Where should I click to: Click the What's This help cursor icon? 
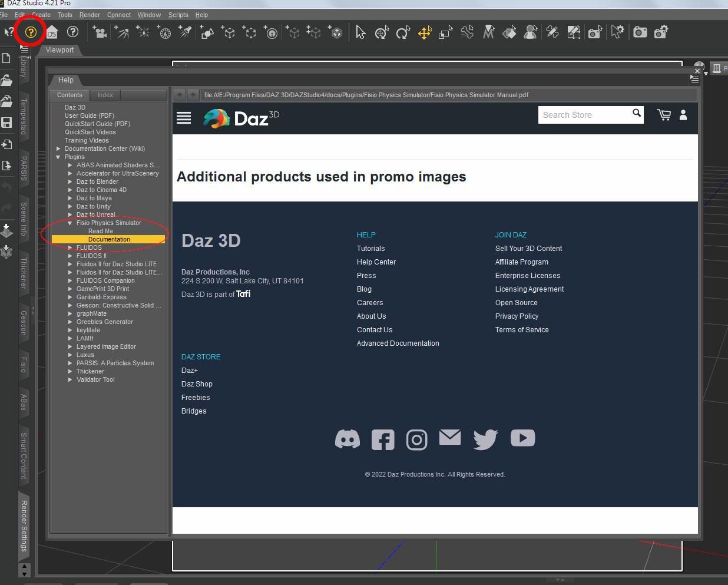click(x=9, y=32)
